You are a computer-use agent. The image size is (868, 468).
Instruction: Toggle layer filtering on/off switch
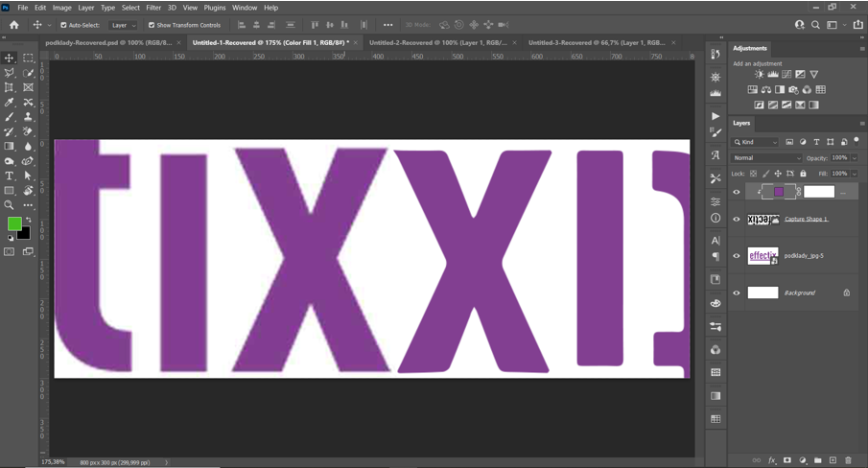856,141
